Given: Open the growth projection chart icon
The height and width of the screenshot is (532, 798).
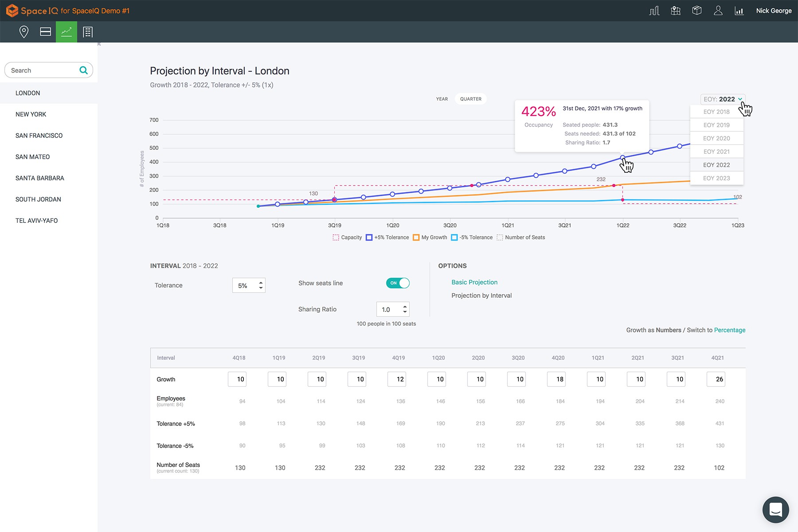Looking at the screenshot, I should point(66,31).
